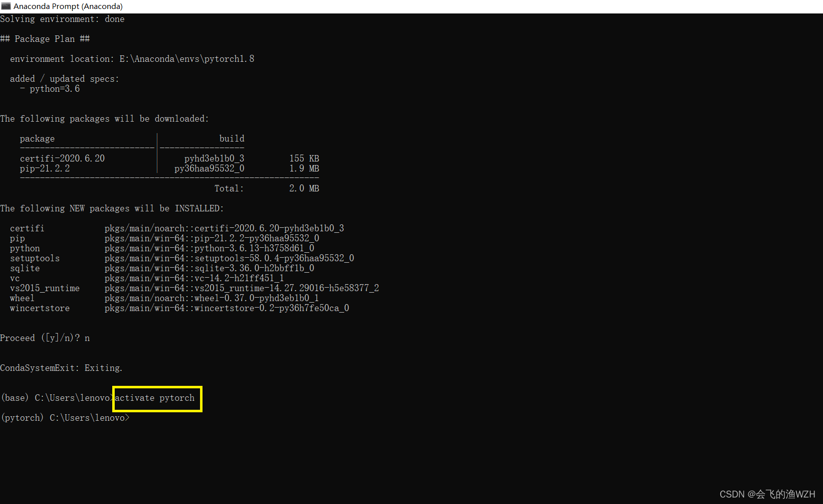Viewport: 823px width, 504px height.
Task: Click the 'wheel' package name
Action: (22, 298)
